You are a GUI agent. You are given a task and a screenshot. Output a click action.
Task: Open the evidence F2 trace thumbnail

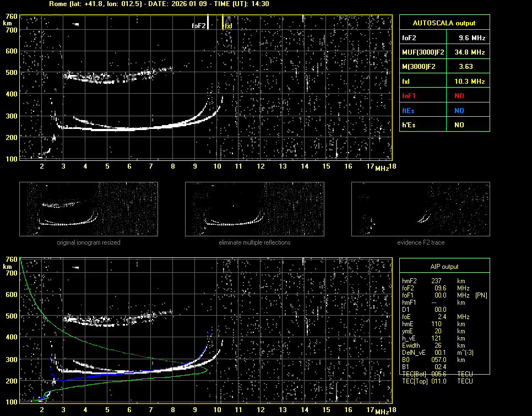[420, 209]
